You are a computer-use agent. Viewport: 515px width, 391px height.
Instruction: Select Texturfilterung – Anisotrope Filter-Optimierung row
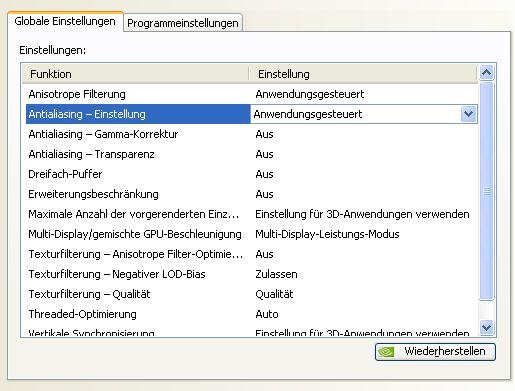[x=252, y=254]
